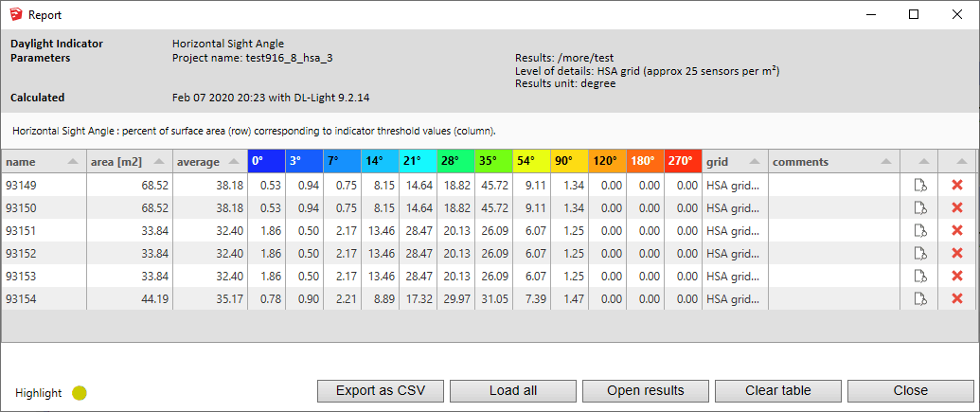
Task: Select the 14° sky blue threshold header
Action: pyautogui.click(x=380, y=161)
